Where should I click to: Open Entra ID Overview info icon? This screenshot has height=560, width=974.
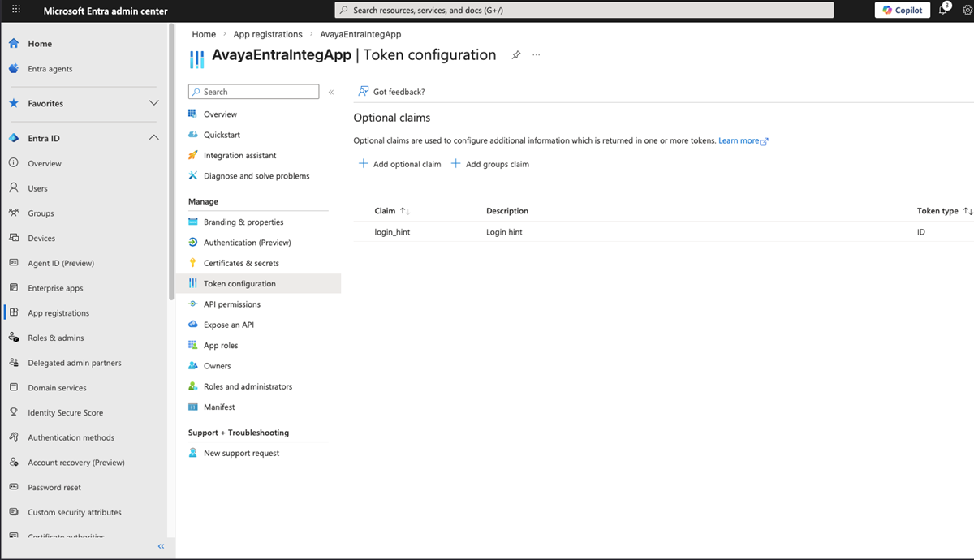(14, 163)
